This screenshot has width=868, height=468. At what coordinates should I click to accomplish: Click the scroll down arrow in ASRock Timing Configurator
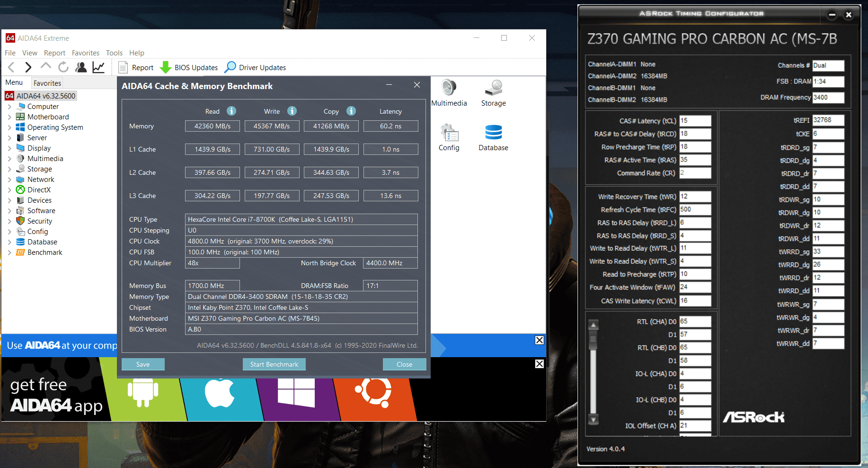click(593, 419)
